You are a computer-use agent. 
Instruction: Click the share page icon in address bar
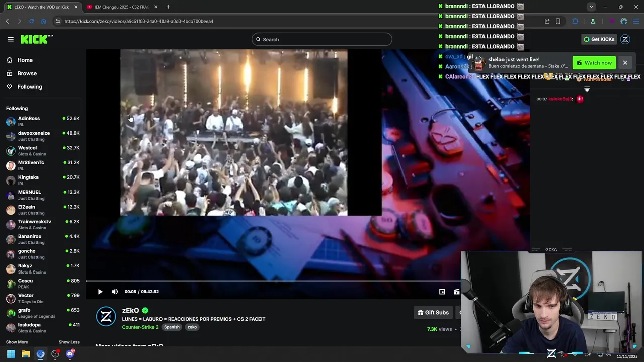(x=547, y=21)
